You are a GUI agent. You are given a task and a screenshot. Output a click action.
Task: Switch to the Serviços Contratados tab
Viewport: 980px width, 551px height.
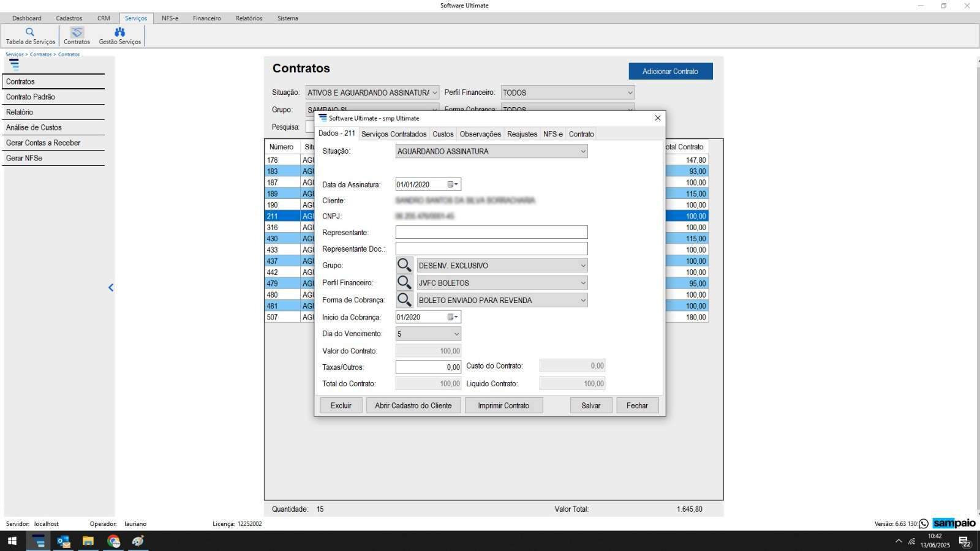click(x=394, y=134)
